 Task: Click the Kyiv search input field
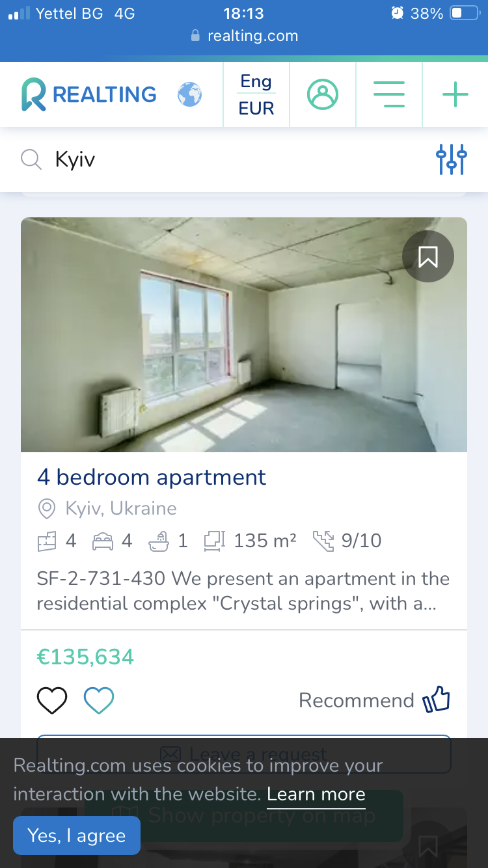228,159
